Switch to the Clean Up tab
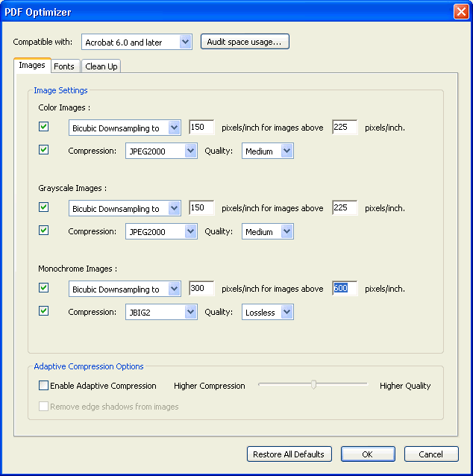The image size is (473, 476). click(x=101, y=66)
